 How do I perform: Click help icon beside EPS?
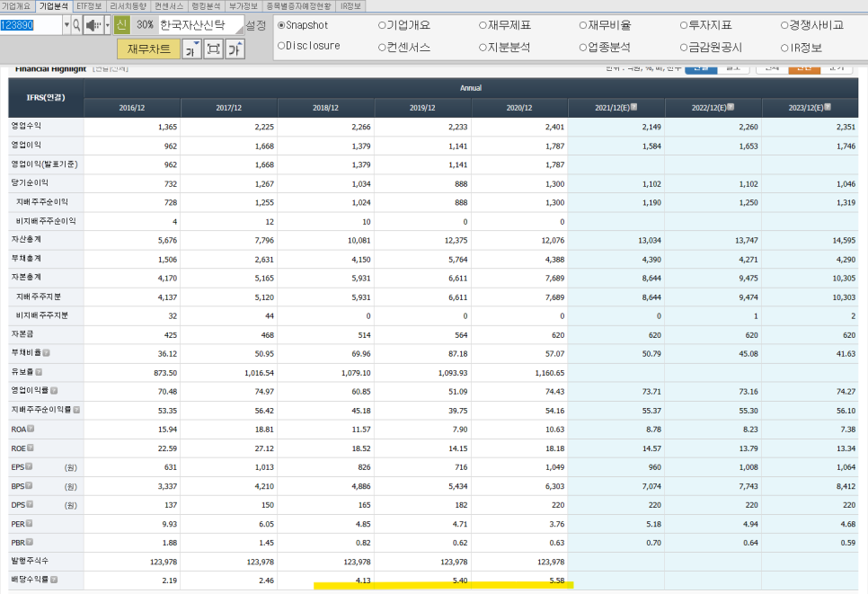29,466
